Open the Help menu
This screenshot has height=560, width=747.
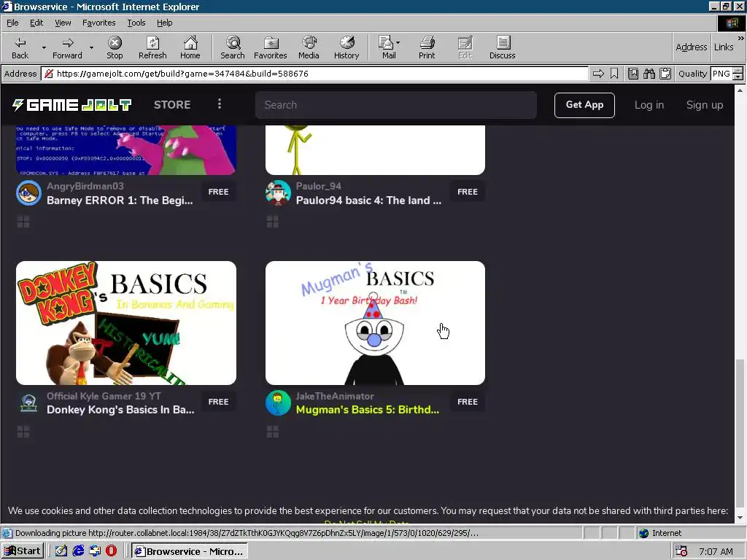164,23
